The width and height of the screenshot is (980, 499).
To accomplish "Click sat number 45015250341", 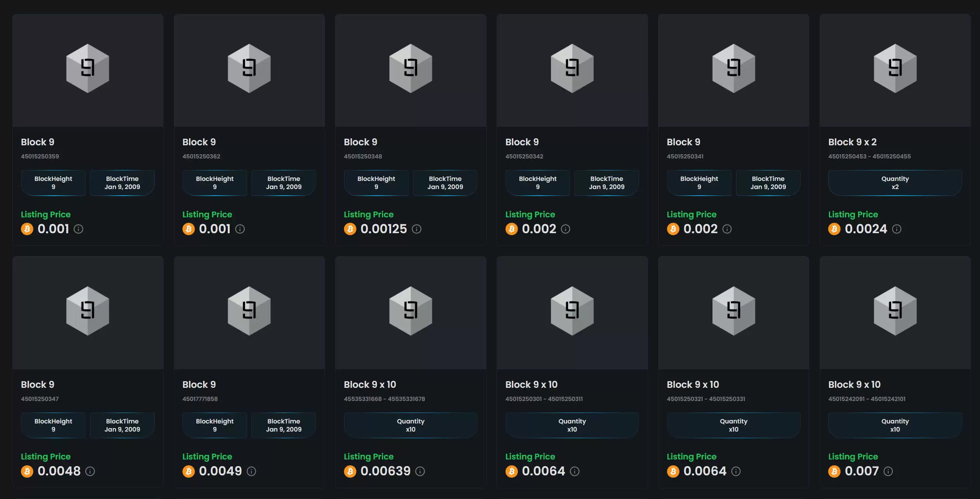I will 685,157.
